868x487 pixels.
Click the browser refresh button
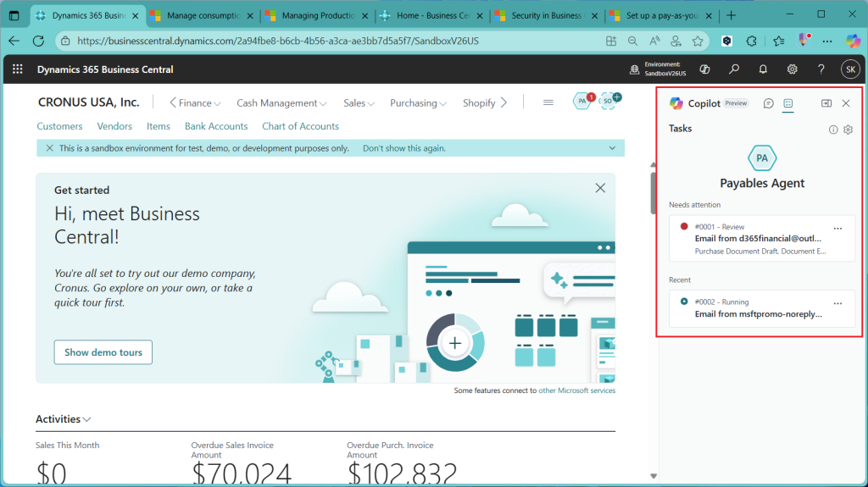38,41
